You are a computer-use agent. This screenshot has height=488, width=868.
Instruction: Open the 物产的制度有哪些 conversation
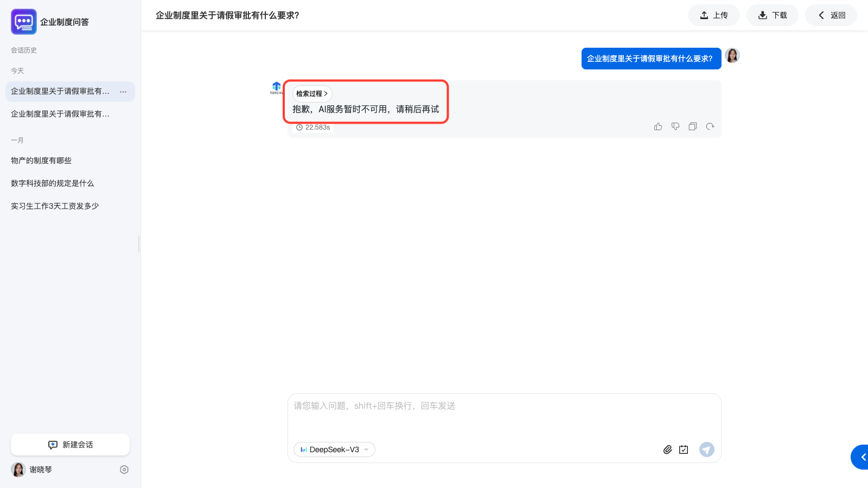click(41, 160)
